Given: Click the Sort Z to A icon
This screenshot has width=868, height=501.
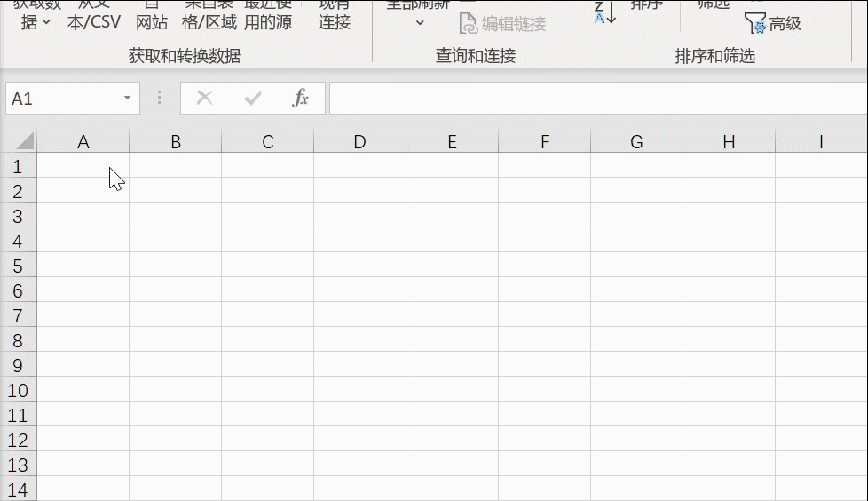Looking at the screenshot, I should point(605,12).
